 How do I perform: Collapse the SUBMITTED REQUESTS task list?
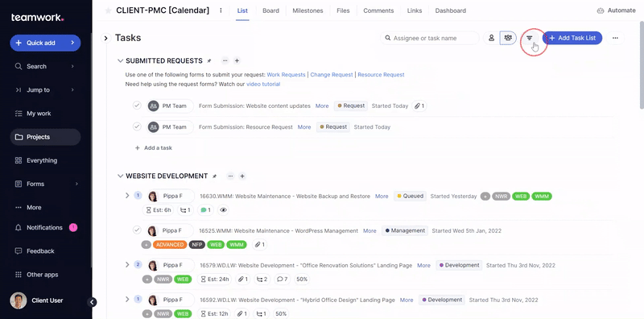pyautogui.click(x=120, y=61)
